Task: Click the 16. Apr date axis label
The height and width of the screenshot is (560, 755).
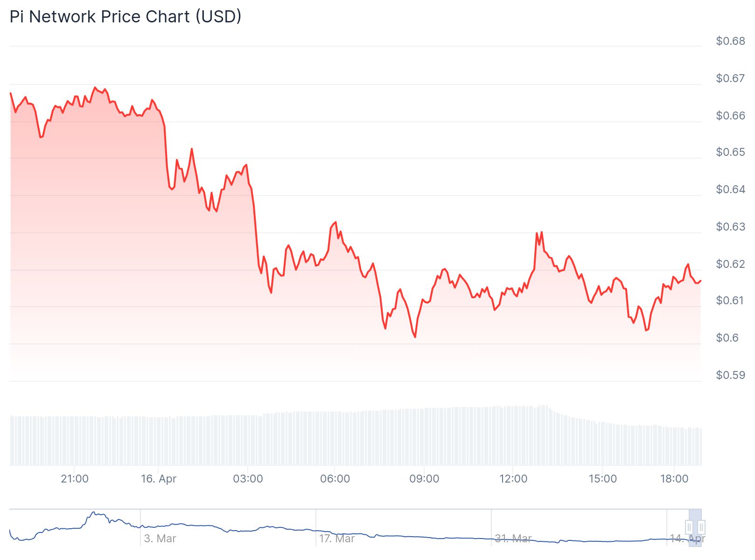Action: pos(159,479)
